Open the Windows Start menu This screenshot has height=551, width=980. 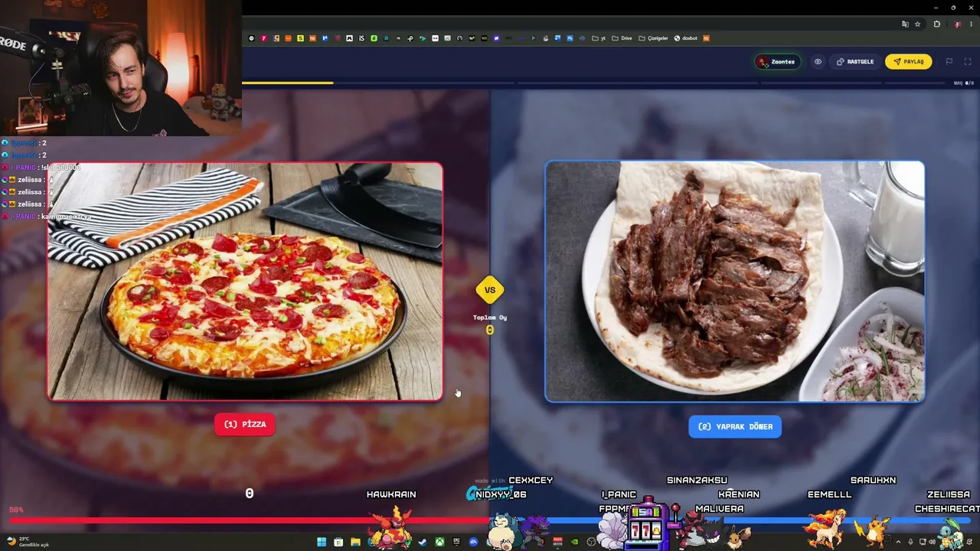[322, 542]
